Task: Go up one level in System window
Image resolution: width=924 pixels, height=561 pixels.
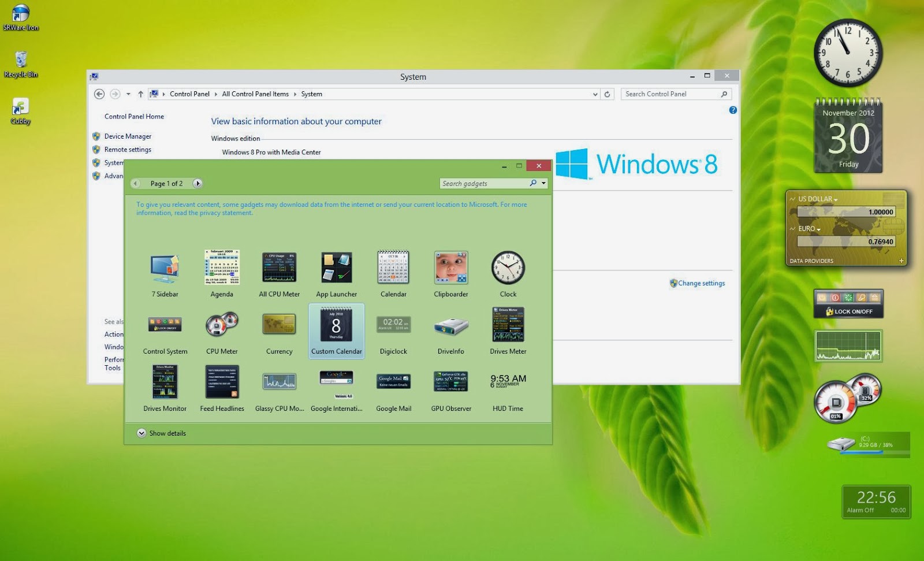Action: point(140,94)
